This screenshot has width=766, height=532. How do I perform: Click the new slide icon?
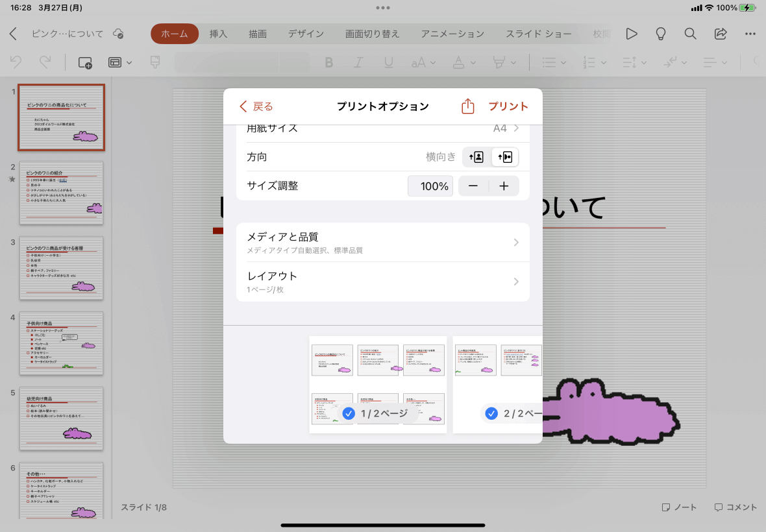[x=85, y=63]
